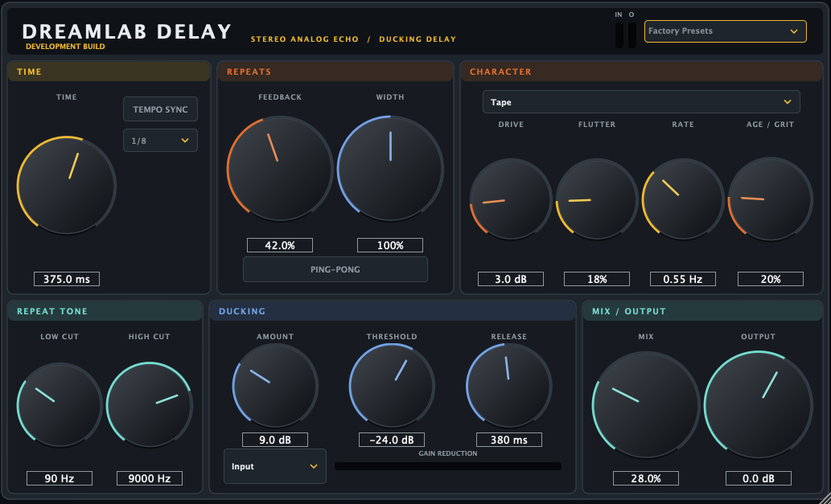Click the DUCKING section header
The height and width of the screenshot is (504, 831).
click(x=393, y=311)
